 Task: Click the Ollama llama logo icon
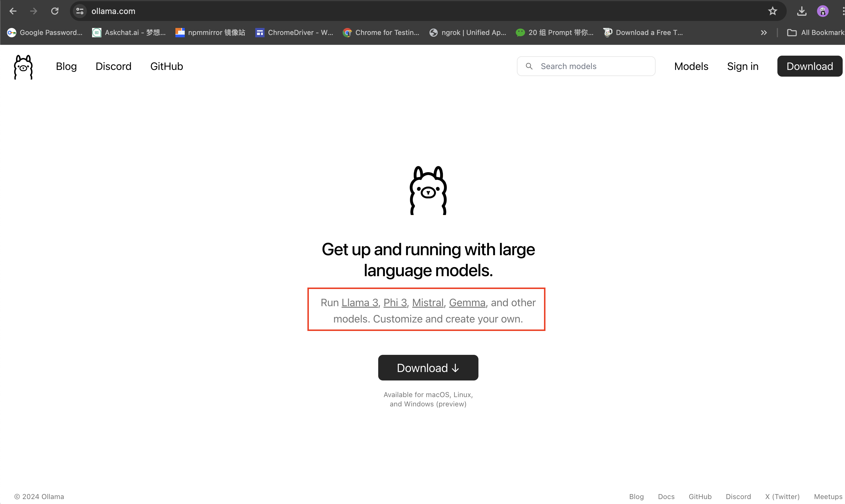click(x=23, y=66)
